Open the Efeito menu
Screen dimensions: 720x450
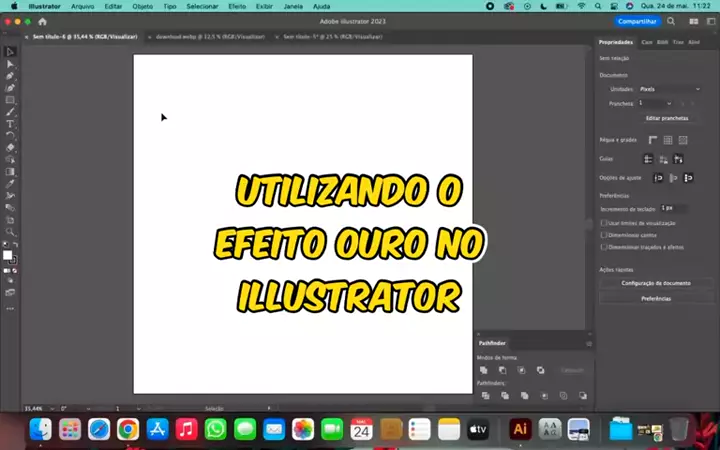[x=237, y=6]
